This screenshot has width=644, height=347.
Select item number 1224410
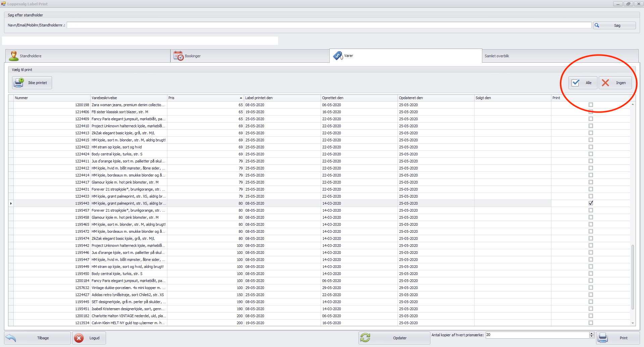[x=82, y=126]
